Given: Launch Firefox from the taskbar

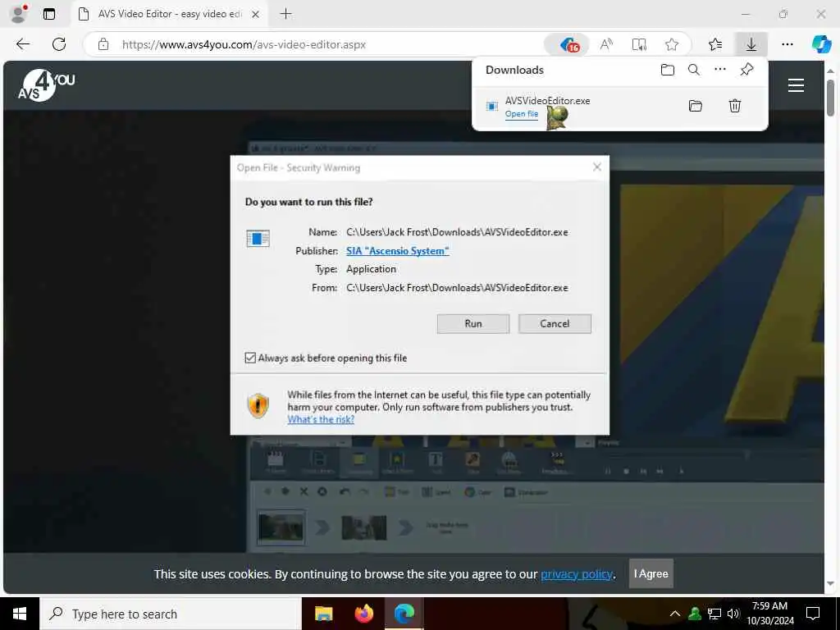Looking at the screenshot, I should 363,614.
